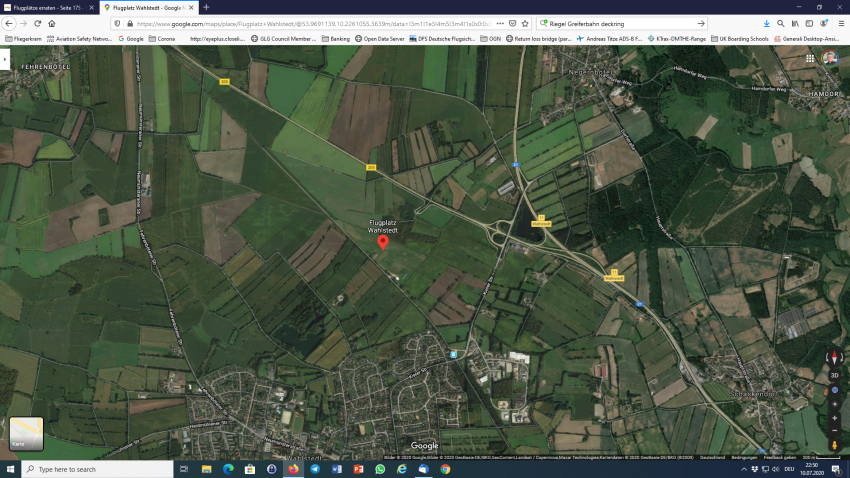The height and width of the screenshot is (478, 850).
Task: Open the Windows Start menu
Action: click(x=10, y=469)
